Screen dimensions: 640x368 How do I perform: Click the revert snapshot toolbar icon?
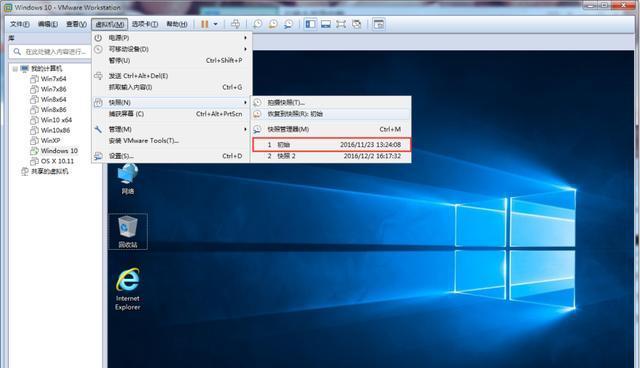click(x=273, y=24)
